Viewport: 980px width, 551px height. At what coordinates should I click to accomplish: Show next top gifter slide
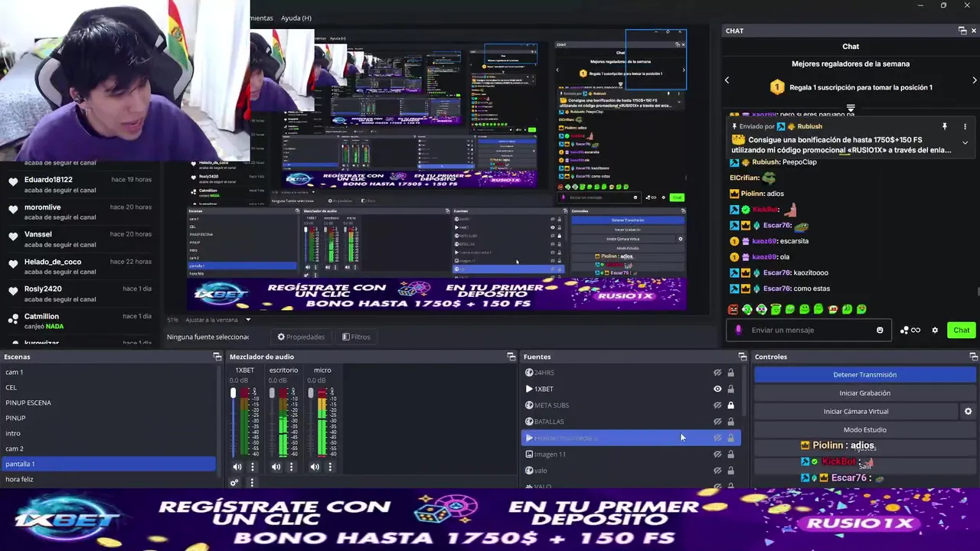[974, 80]
